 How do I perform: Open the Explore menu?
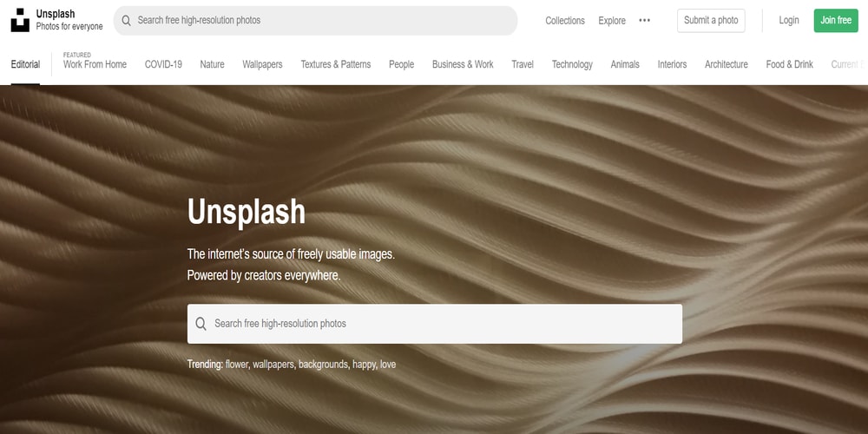point(612,21)
